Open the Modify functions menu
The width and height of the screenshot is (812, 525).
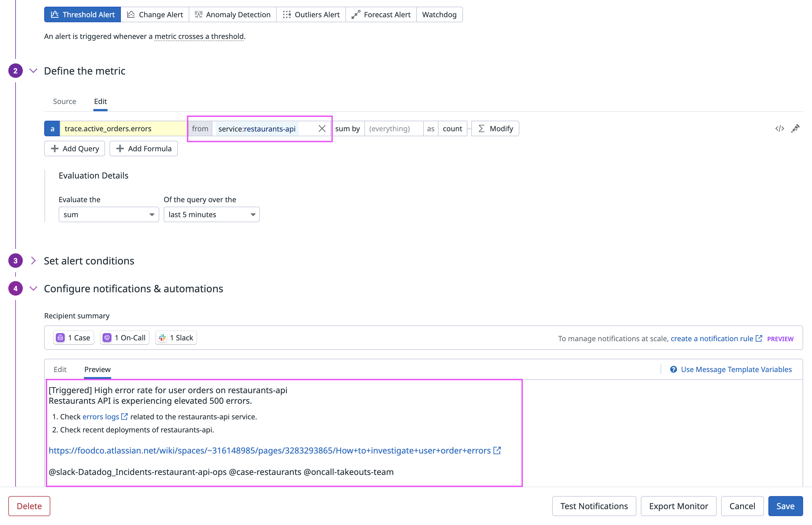click(x=495, y=128)
